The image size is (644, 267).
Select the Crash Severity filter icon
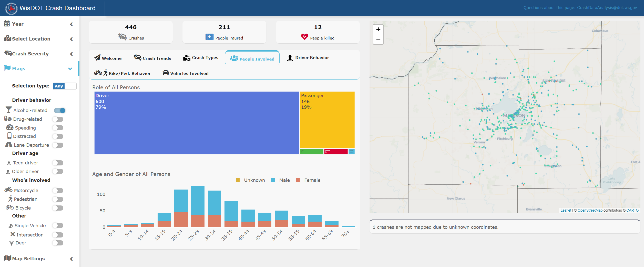pyautogui.click(x=7, y=53)
